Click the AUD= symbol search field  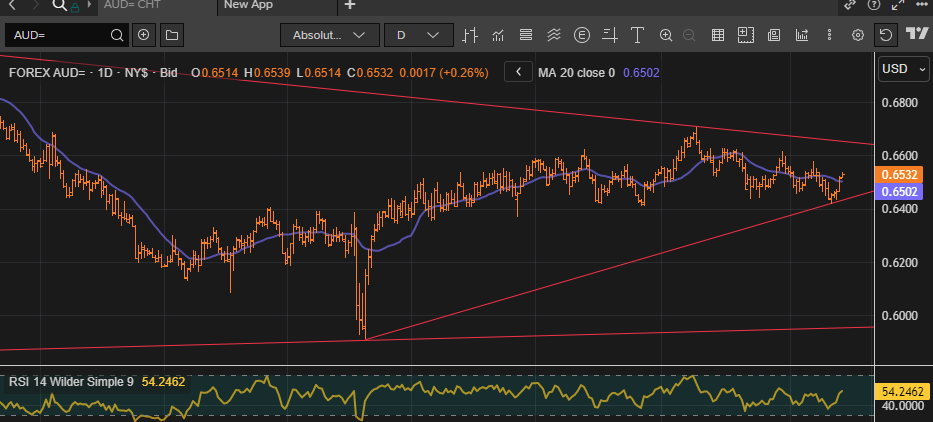coord(60,36)
